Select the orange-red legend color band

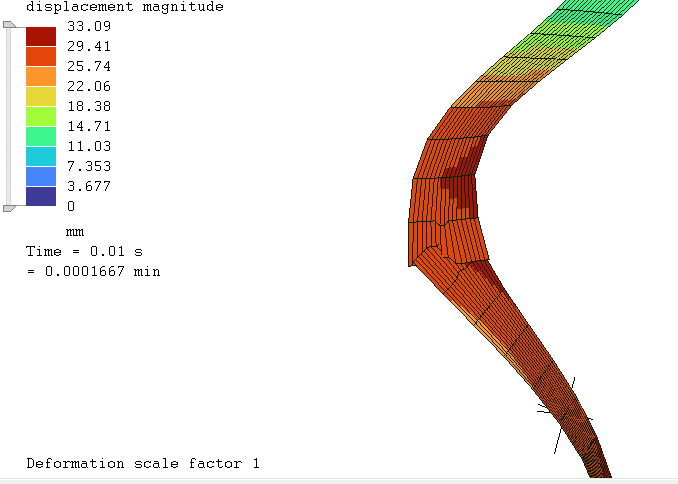[x=41, y=57]
